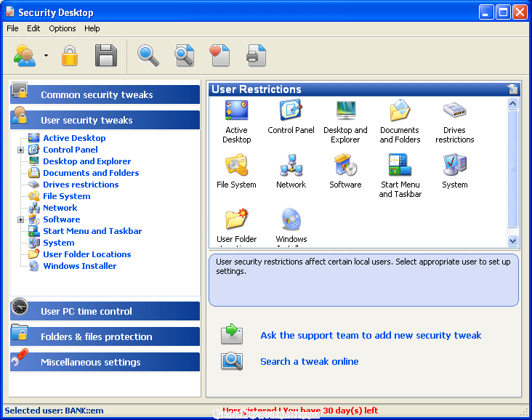
Task: Expand the Software tree node
Action: (x=21, y=219)
